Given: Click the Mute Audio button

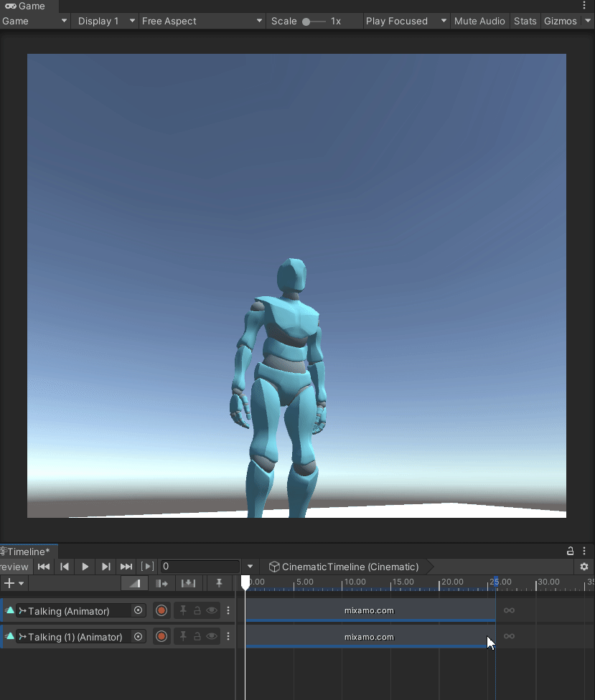Looking at the screenshot, I should coord(479,21).
